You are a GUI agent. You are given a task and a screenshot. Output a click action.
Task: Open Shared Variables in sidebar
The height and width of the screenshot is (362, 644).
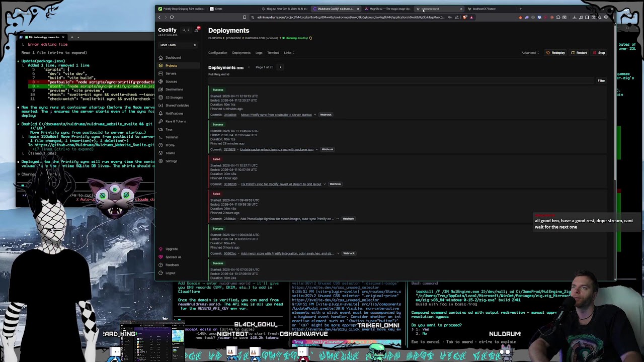177,106
